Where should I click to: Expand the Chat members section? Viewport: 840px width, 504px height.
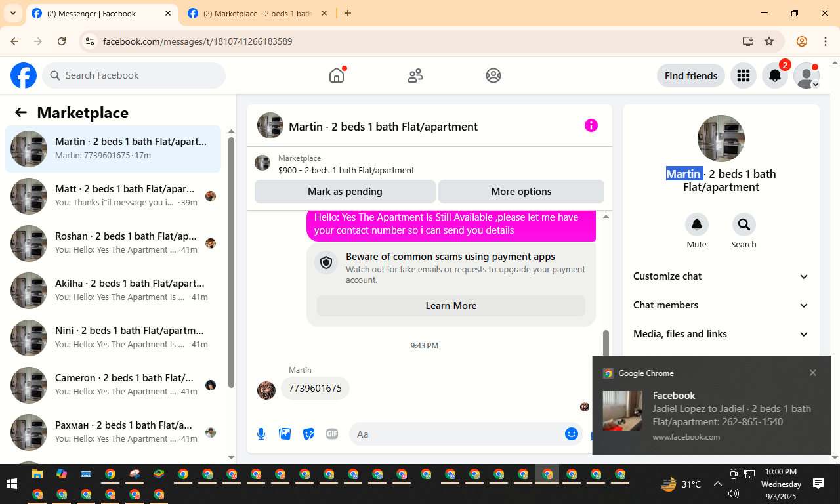pos(721,305)
